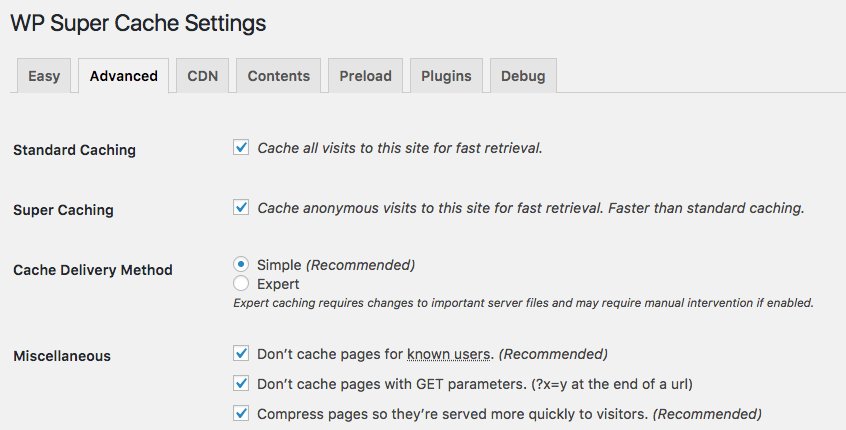The height and width of the screenshot is (430, 846).
Task: Toggle the GET parameters caching checkbox
Action: (x=241, y=383)
